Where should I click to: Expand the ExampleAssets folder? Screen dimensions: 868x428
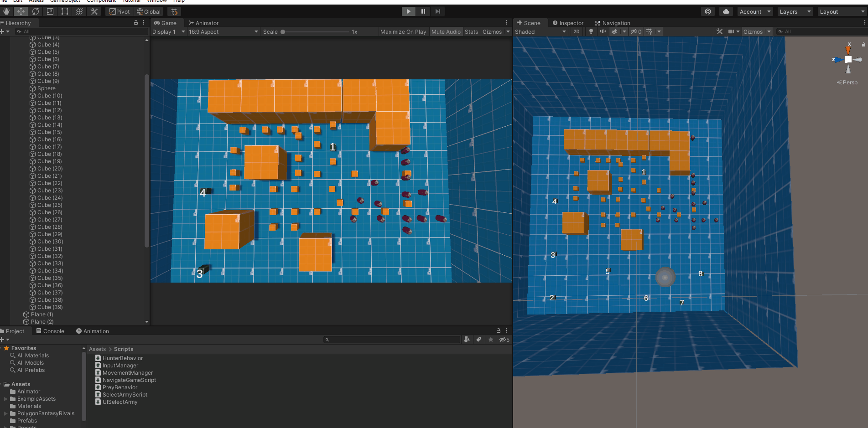pos(6,399)
